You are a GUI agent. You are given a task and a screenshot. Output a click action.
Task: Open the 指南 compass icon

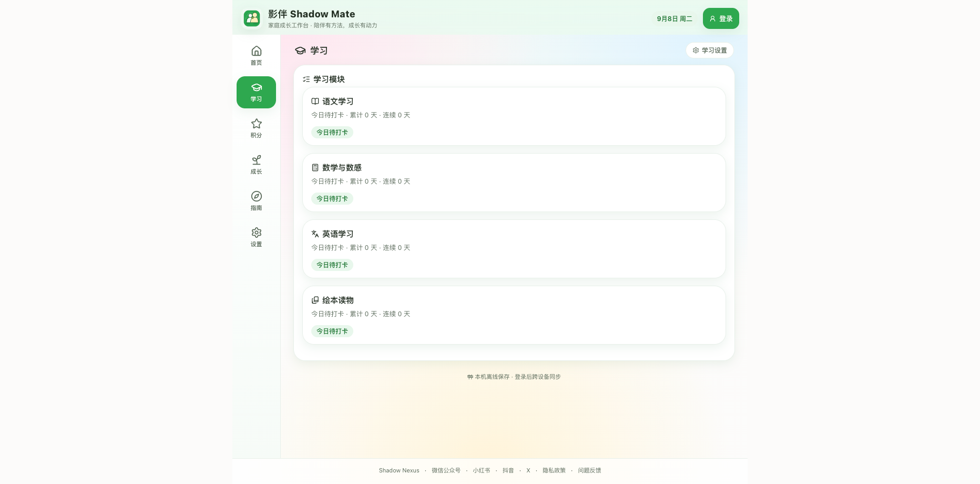click(256, 196)
